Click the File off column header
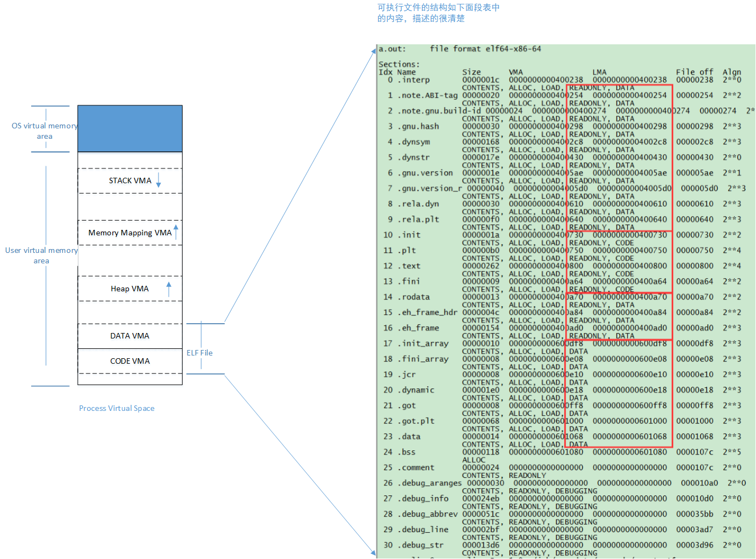The image size is (756, 559). 694,72
